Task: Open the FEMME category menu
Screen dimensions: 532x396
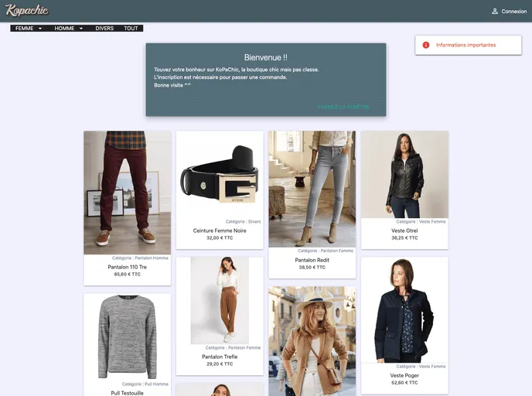Action: click(25, 28)
